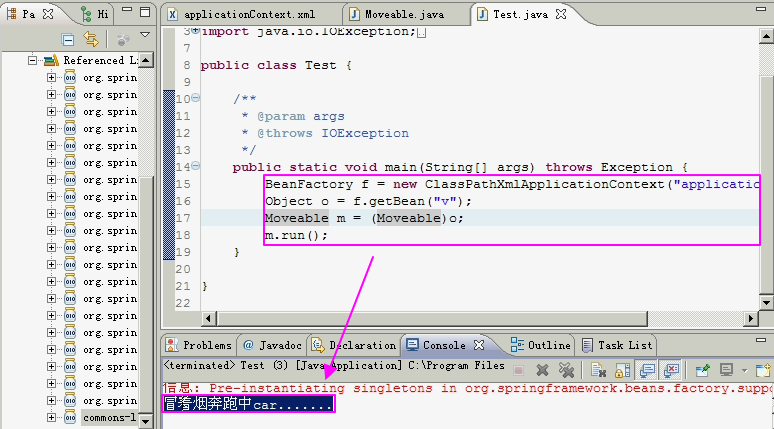Click editor vertical scrollbar down arrow
This screenshot has width=774, height=429.
coord(766,302)
